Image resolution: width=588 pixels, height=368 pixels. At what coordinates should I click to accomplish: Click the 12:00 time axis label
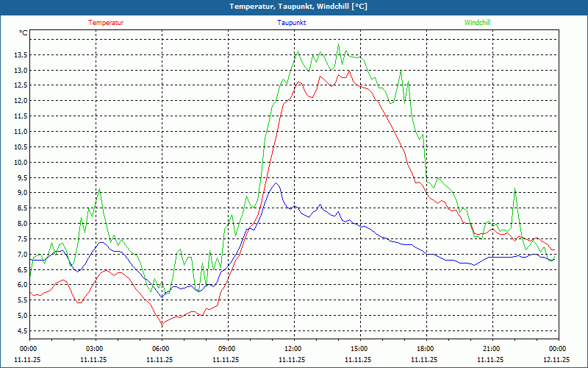(x=294, y=349)
